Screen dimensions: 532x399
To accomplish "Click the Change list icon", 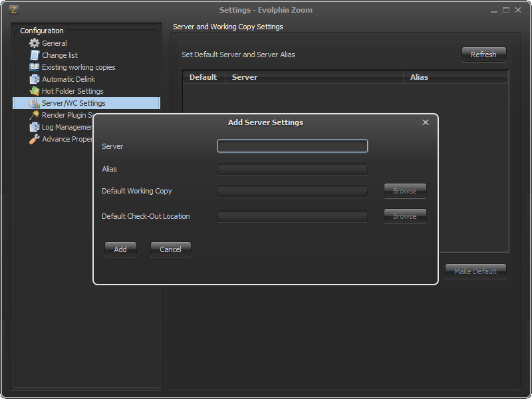I will click(x=35, y=55).
